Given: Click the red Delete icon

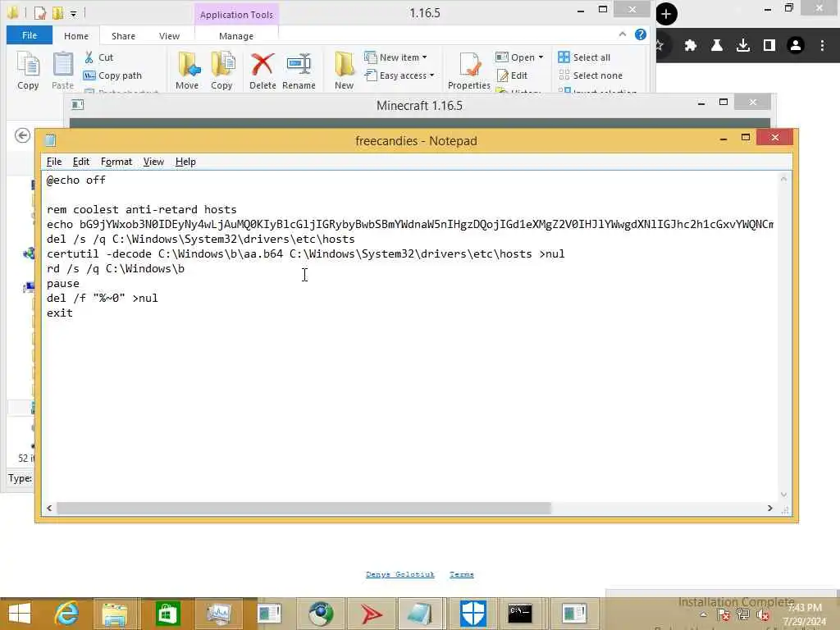Looking at the screenshot, I should point(262,71).
